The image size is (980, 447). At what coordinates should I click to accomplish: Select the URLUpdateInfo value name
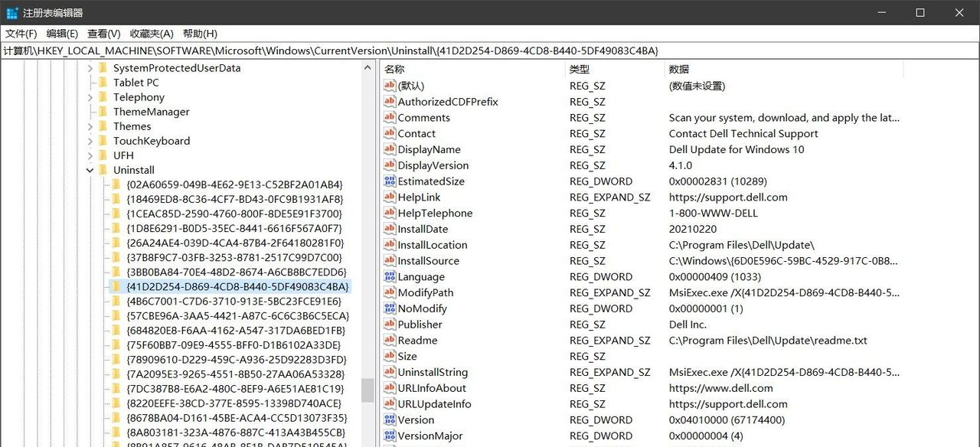pos(434,404)
